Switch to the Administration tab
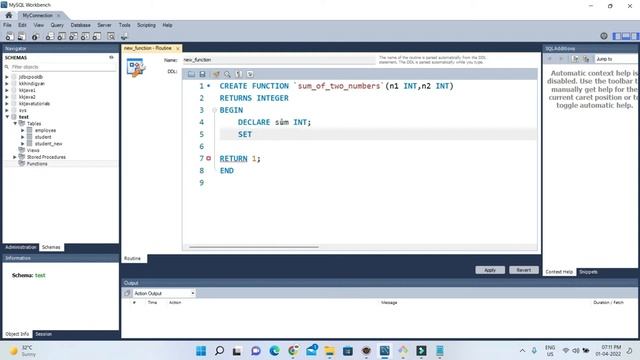The image size is (640, 360). point(20,247)
